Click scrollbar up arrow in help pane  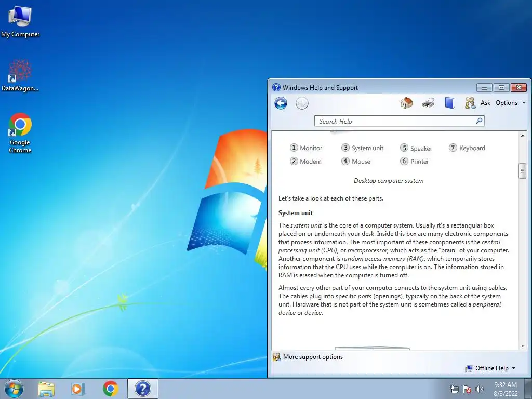pos(523,136)
